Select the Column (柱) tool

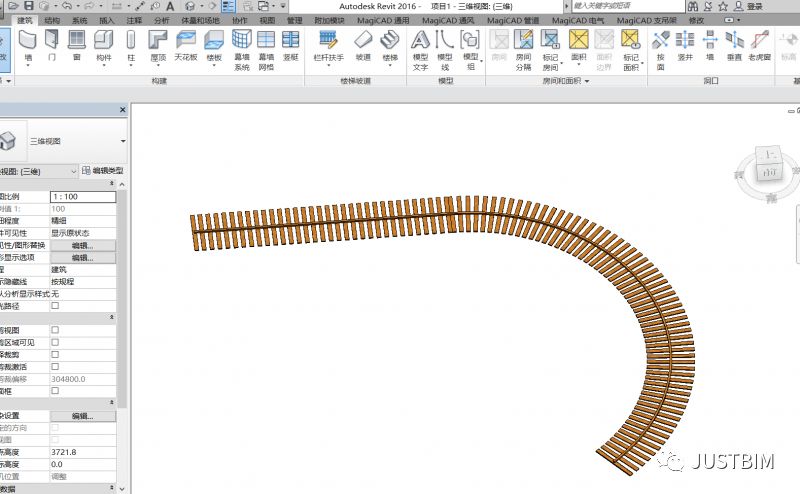tap(131, 45)
